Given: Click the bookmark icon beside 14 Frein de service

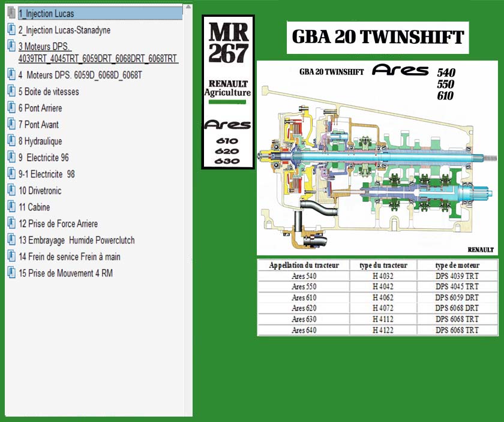Looking at the screenshot, I should [x=11, y=257].
